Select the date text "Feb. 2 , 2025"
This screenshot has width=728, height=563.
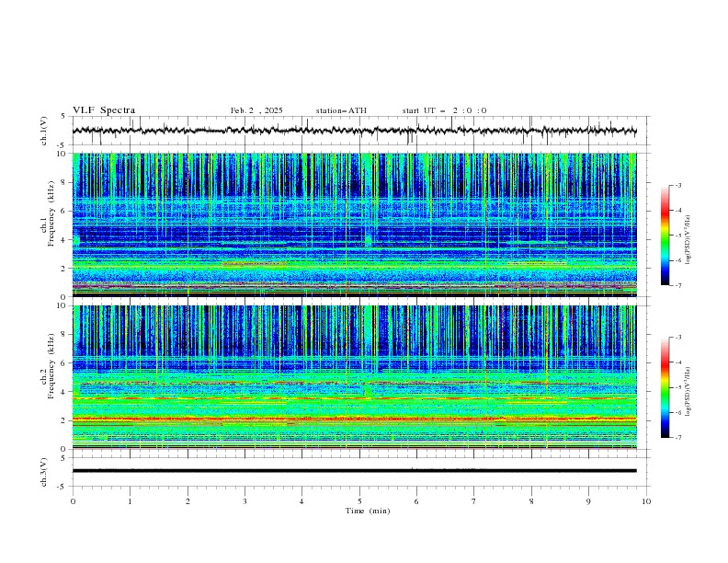[x=256, y=110]
